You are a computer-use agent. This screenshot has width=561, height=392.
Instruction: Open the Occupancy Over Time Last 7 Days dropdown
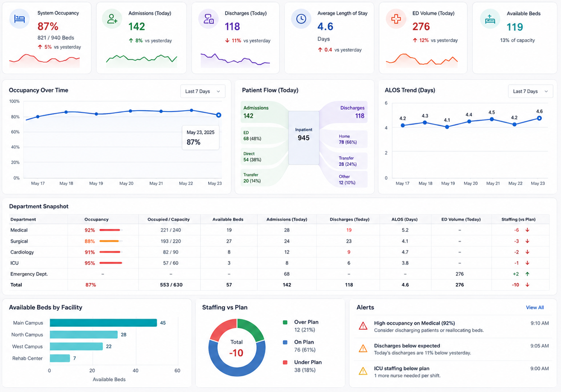[203, 91]
